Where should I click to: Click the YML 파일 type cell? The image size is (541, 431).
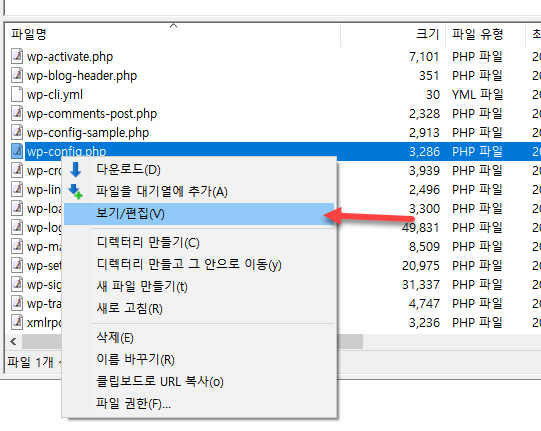tap(478, 95)
